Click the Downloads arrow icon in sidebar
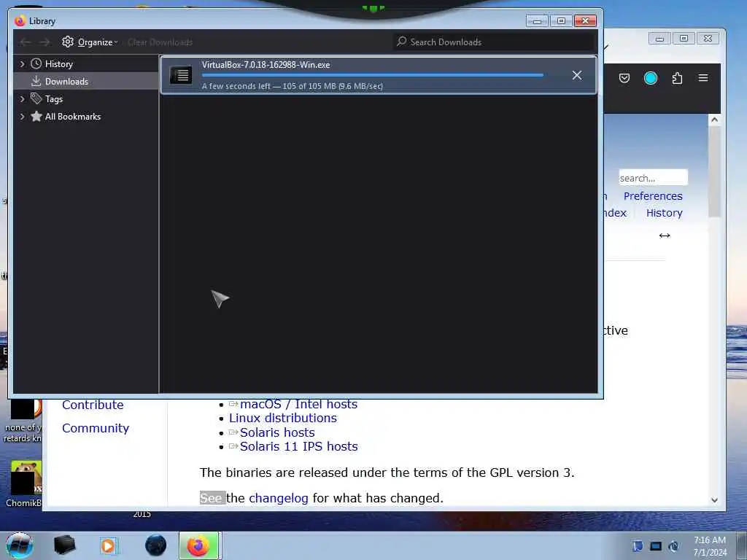This screenshot has height=560, width=747. pyautogui.click(x=36, y=82)
